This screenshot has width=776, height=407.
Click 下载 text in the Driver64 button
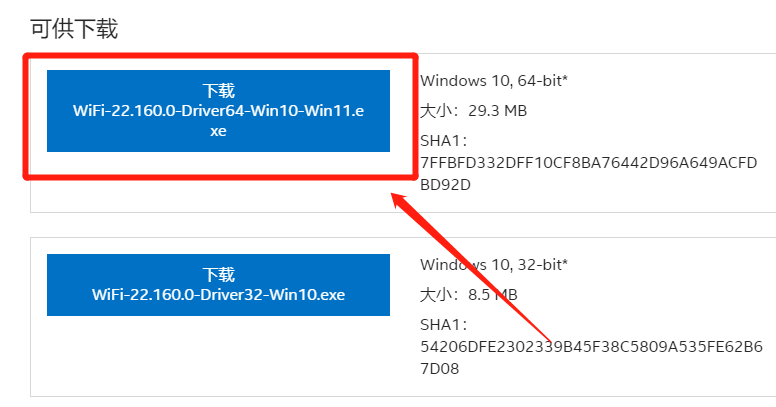tap(218, 91)
